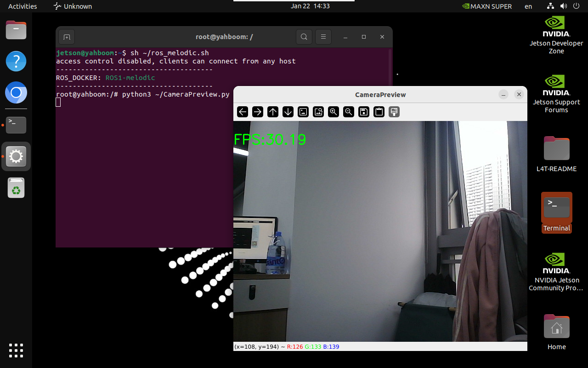The width and height of the screenshot is (588, 368).
Task: Open Settings from the dock
Action: tap(16, 156)
